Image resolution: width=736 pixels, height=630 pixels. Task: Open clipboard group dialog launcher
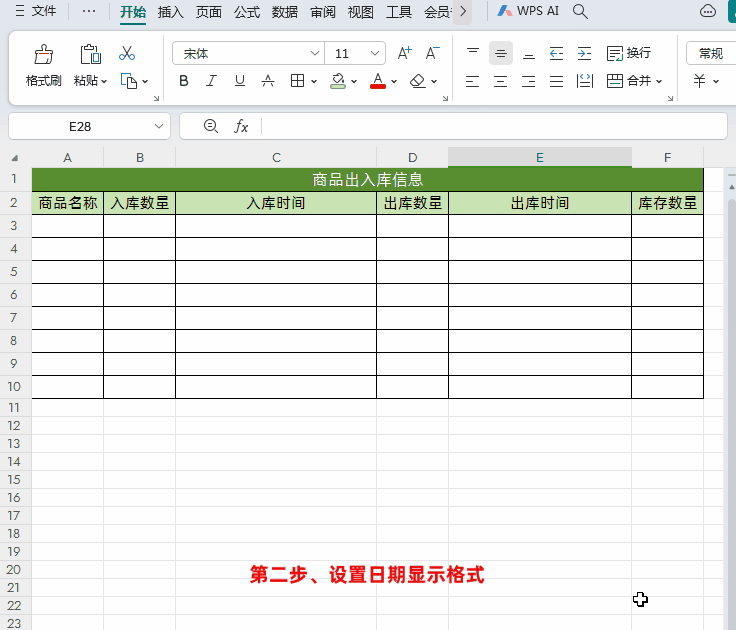pos(156,98)
